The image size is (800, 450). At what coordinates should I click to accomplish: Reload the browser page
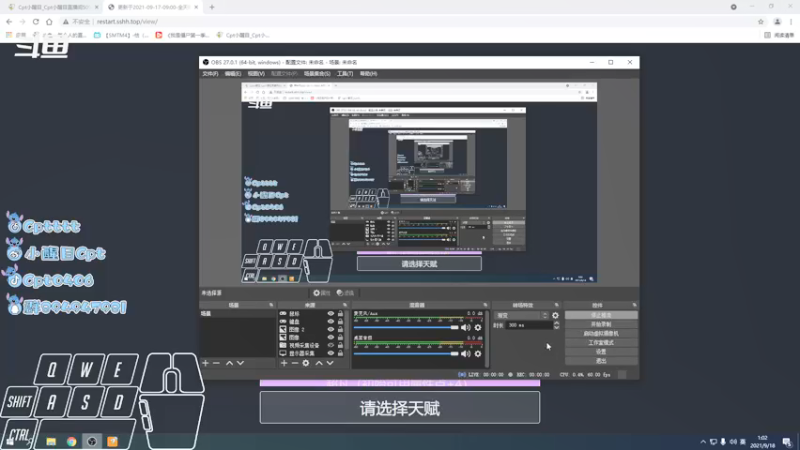(36, 21)
